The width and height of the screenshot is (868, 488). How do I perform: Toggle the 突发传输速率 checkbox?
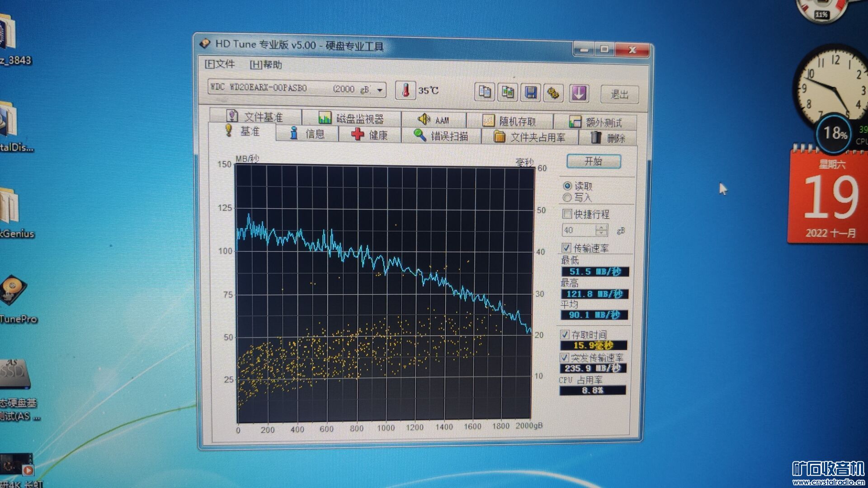pyautogui.click(x=564, y=357)
